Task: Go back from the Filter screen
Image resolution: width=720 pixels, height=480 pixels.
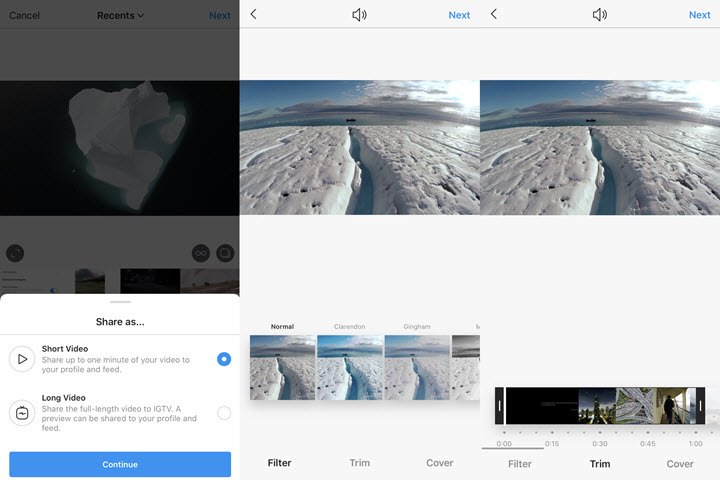Action: [x=253, y=14]
